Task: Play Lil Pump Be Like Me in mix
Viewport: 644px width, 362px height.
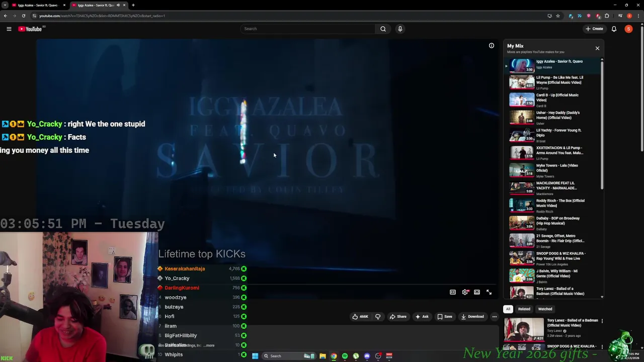Action: pyautogui.click(x=552, y=82)
